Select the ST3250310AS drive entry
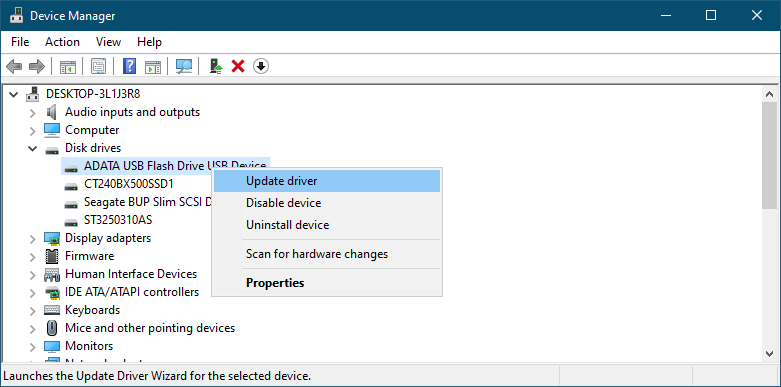 click(118, 220)
